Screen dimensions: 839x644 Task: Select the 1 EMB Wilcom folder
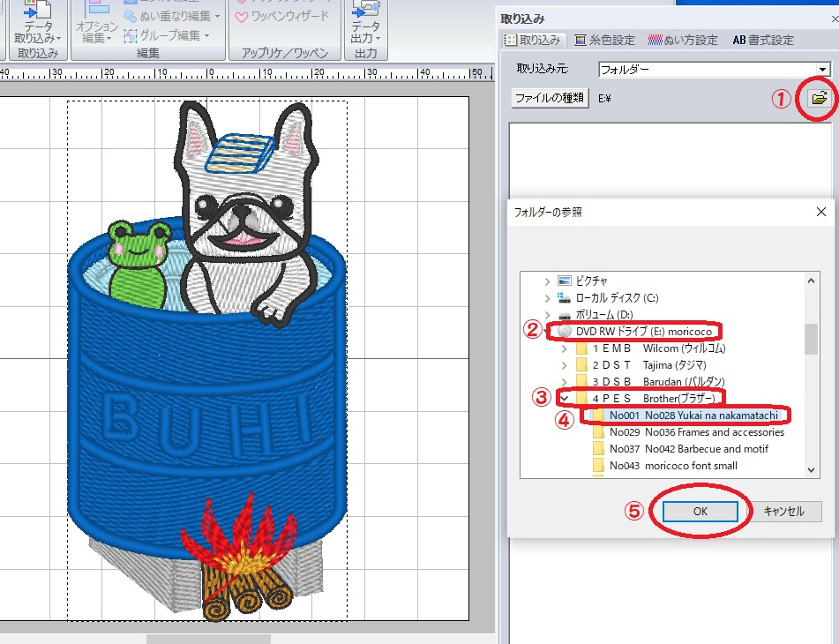(x=651, y=348)
